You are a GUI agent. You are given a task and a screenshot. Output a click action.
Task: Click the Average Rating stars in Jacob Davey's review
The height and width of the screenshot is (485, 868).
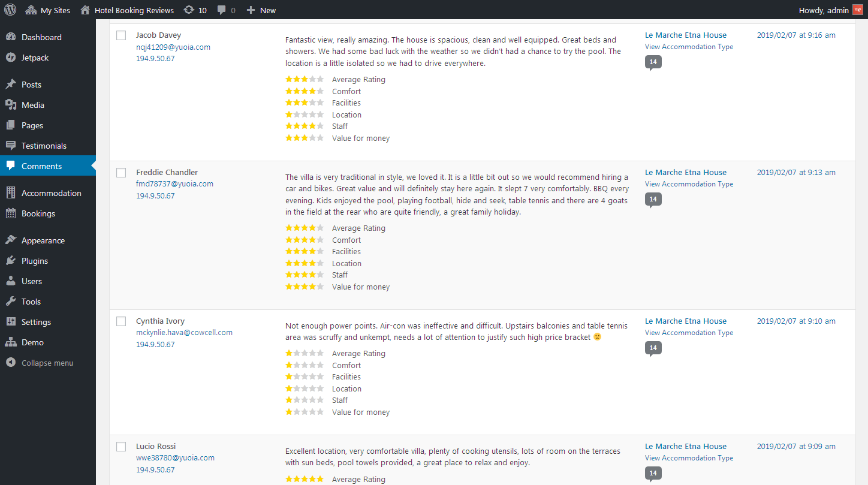pyautogui.click(x=305, y=79)
